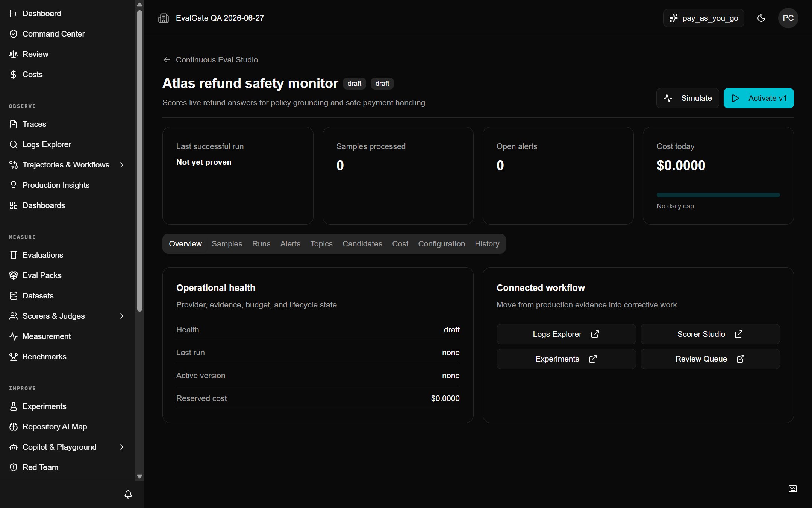This screenshot has width=812, height=508.
Task: Open the Candidates tab
Action: pos(362,244)
